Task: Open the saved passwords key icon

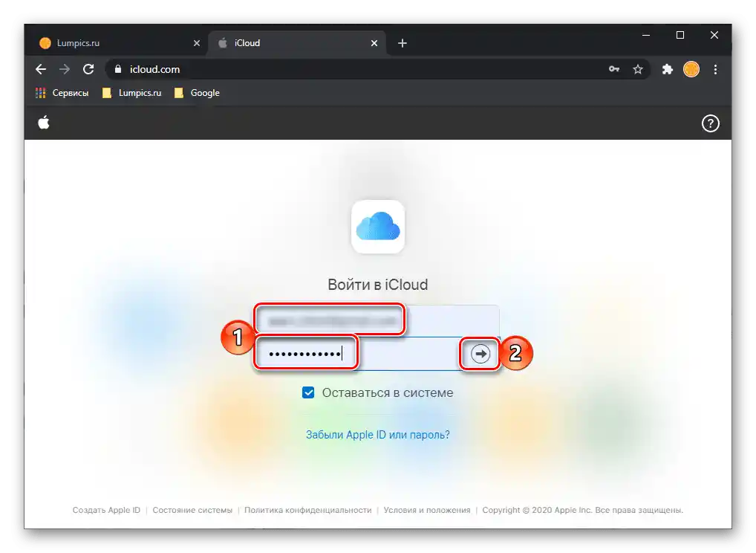Action: [x=613, y=69]
